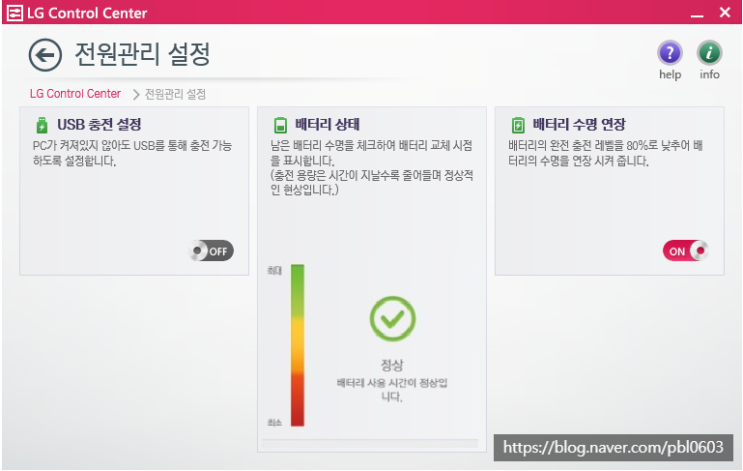Click the 배터리 상태 heading
This screenshot has height=471, width=743.
[327, 125]
